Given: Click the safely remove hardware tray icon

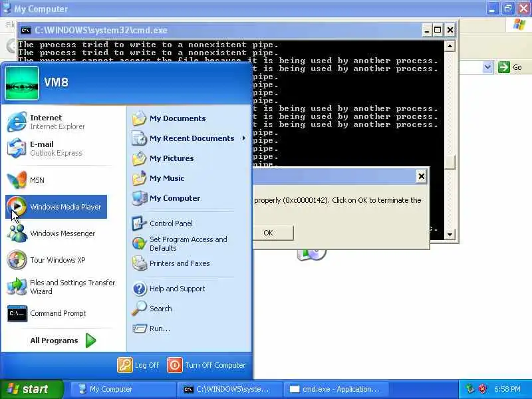Looking at the screenshot, I should click(x=470, y=389).
